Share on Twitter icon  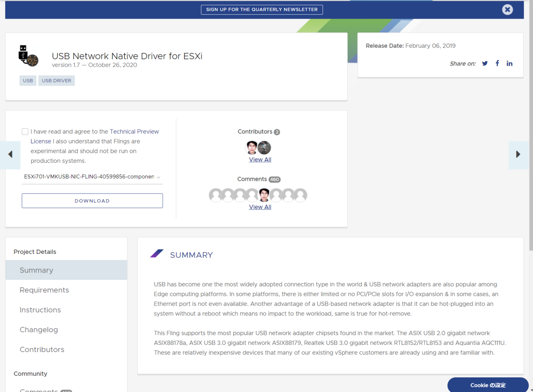tap(485, 63)
